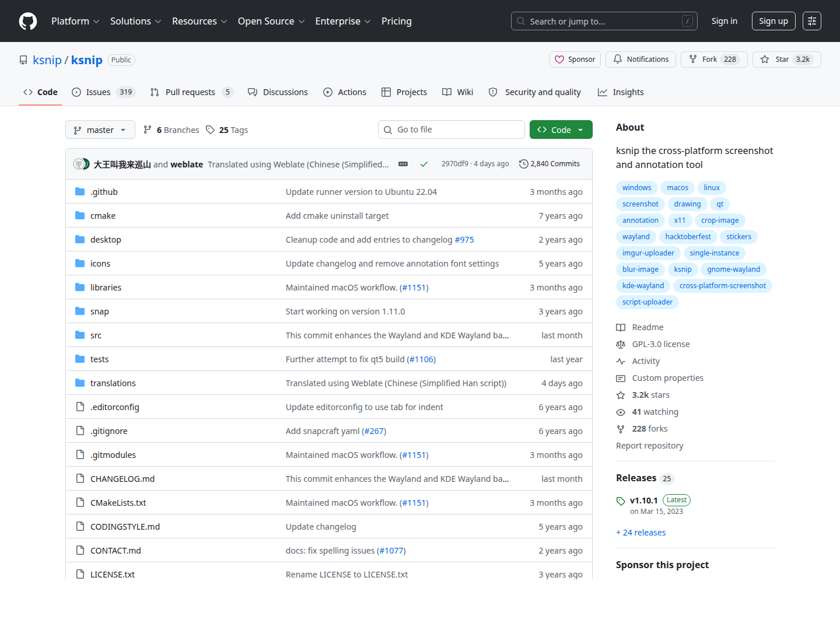Viewport: 840px width, 630px height.
Task: Expand commit message ellipsis icon
Action: click(x=403, y=164)
